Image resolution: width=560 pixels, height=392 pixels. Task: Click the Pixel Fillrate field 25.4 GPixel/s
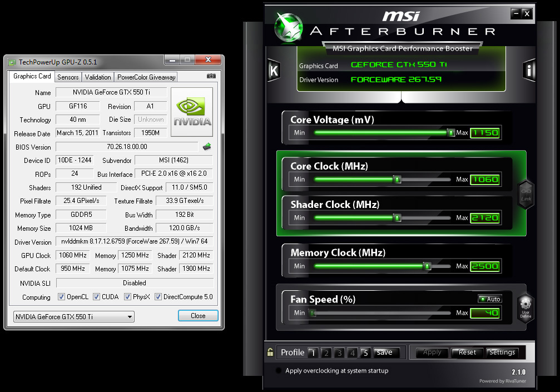[81, 201]
